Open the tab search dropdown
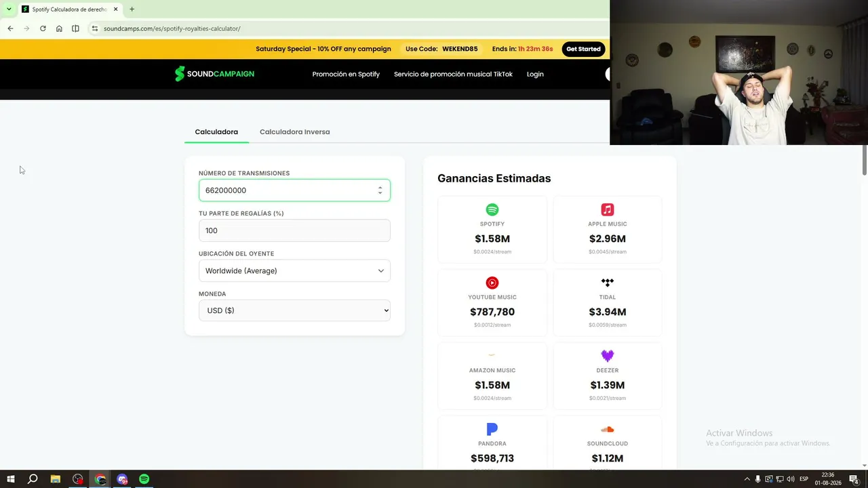This screenshot has width=868, height=488. click(9, 9)
